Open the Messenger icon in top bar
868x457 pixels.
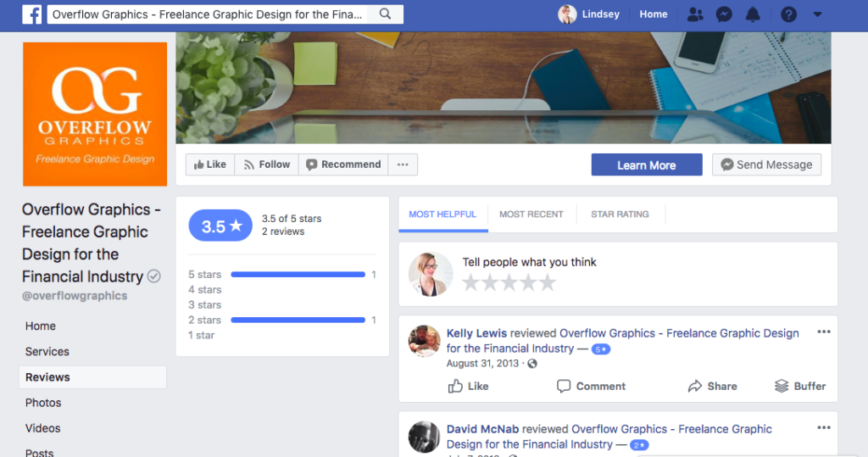pyautogui.click(x=724, y=14)
